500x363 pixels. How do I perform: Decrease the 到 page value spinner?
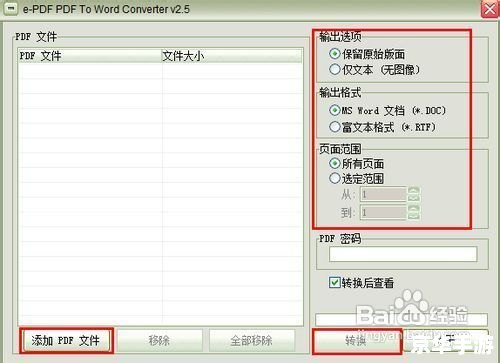pos(414,216)
